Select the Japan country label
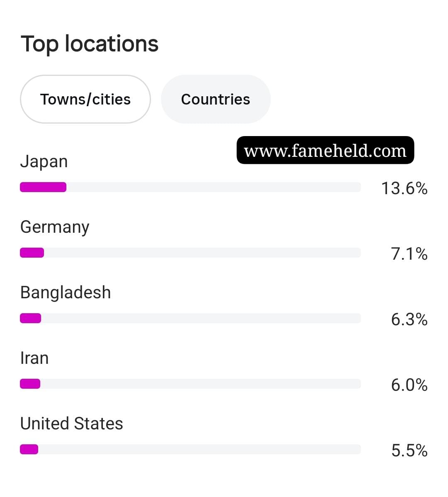 click(44, 162)
